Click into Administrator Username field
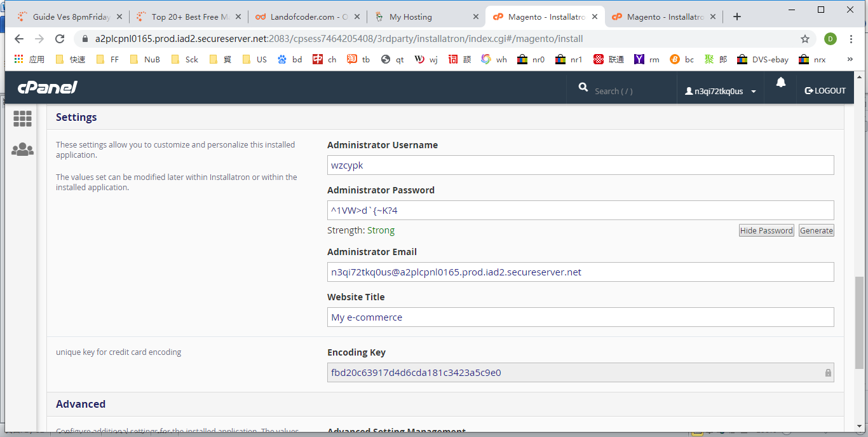 581,165
